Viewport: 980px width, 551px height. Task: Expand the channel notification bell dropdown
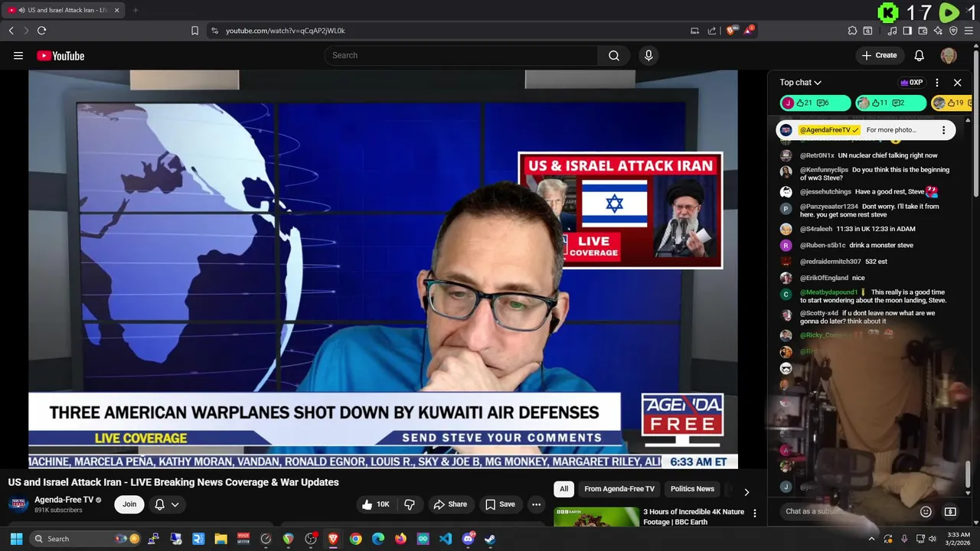(167, 504)
